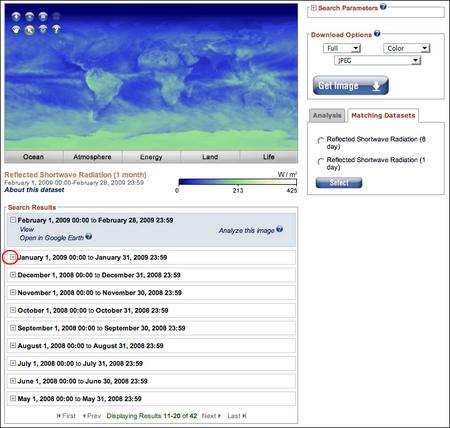This screenshot has height=428, width=450.
Task: Open the Full resolution dropdown
Action: coord(342,48)
